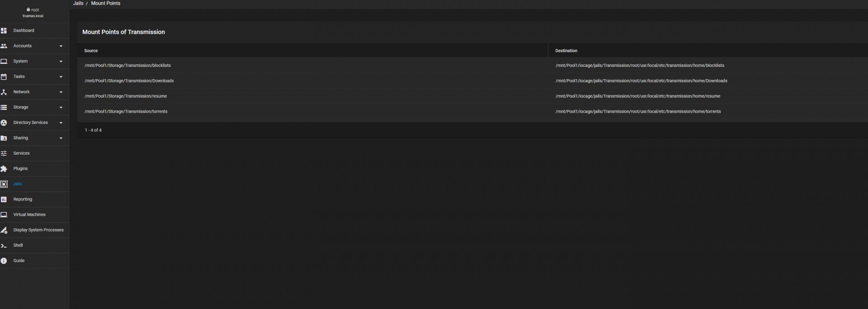The width and height of the screenshot is (868, 309).
Task: Select the Jails icon in sidebar
Action: pyautogui.click(x=4, y=184)
